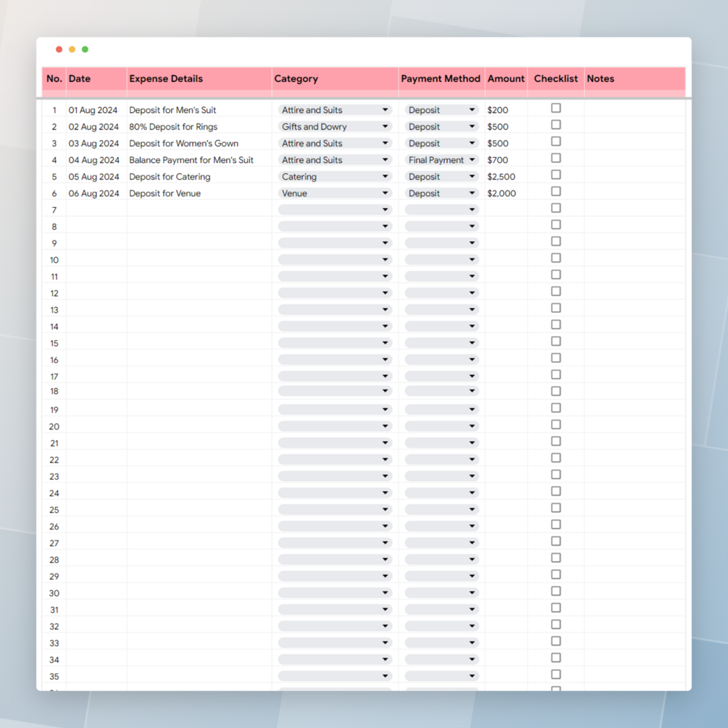Screen dimensions: 728x728
Task: Select the Notes column header
Action: [635, 79]
